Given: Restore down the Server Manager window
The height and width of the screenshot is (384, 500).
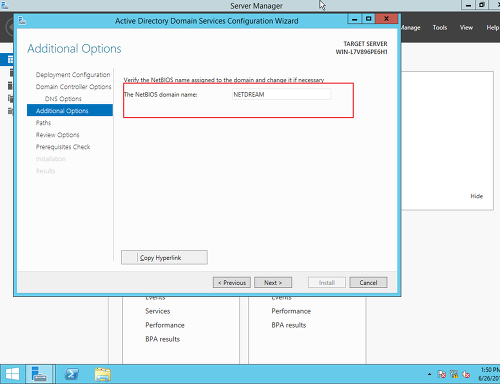Looking at the screenshot, I should point(482,5).
